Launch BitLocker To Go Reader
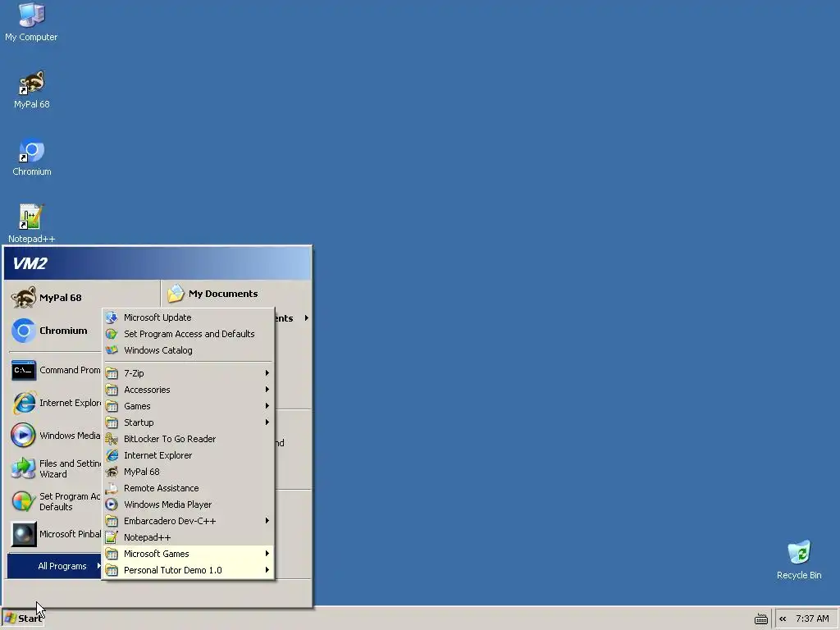 pos(188,439)
